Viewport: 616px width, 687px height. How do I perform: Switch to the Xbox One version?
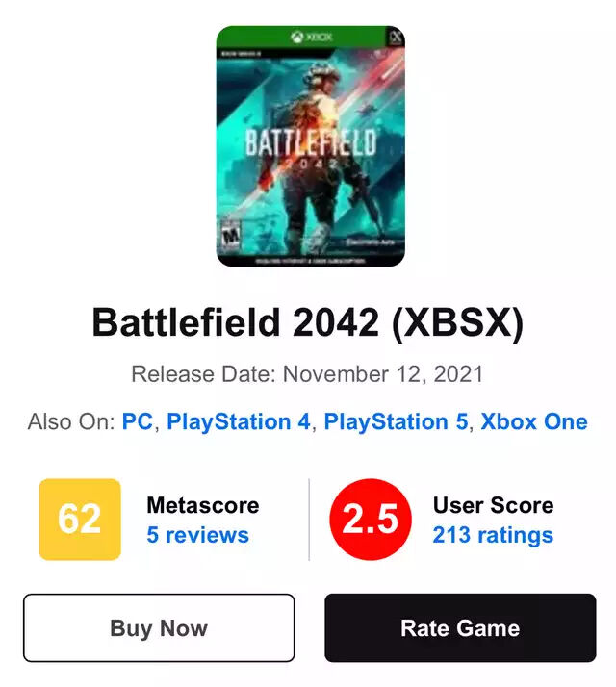pos(533,421)
